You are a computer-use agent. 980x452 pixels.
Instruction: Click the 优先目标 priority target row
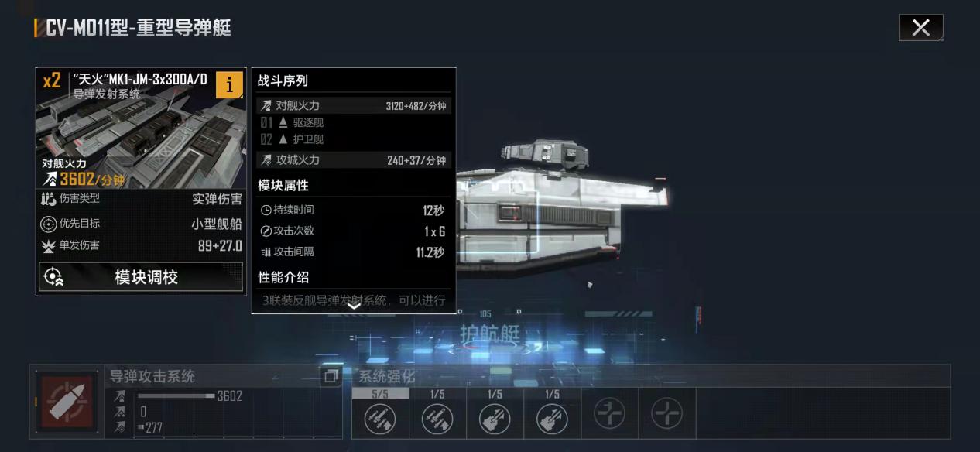coord(141,224)
